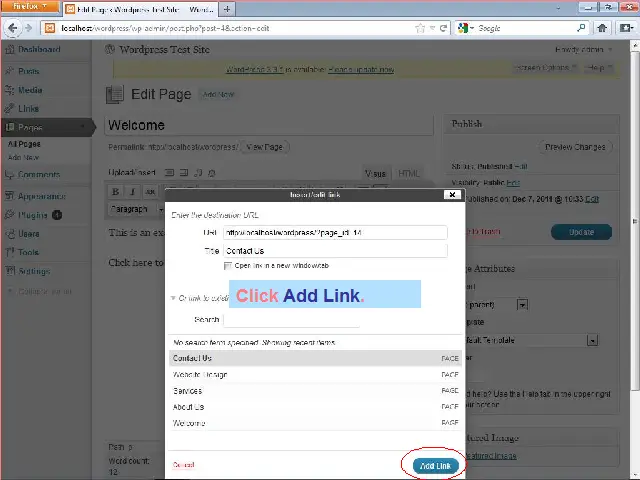This screenshot has height=480, width=640.
Task: Open search engine dropdown
Action: click(x=466, y=28)
